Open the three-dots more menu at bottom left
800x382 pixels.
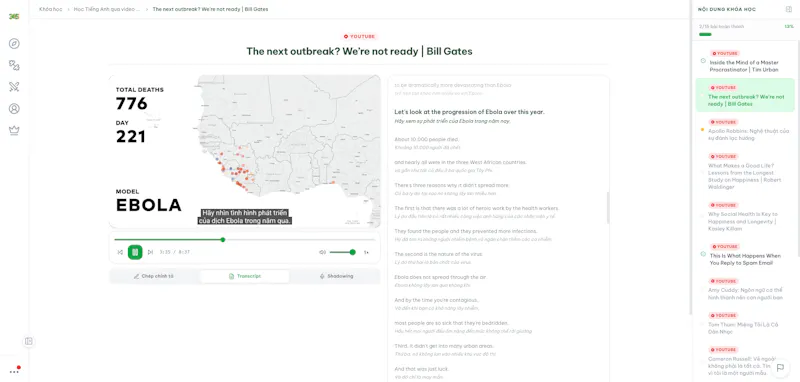click(14, 371)
